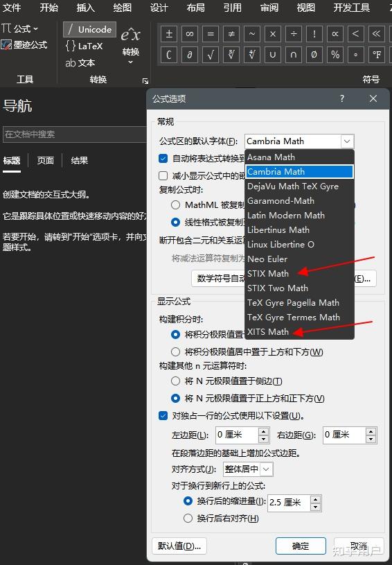Open the 转换 convert dropdown

point(130,46)
